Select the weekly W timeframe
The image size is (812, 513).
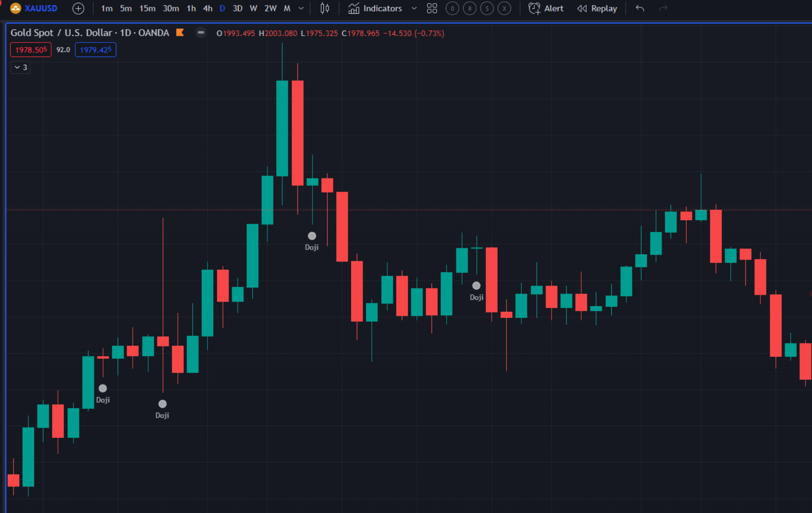[x=253, y=8]
